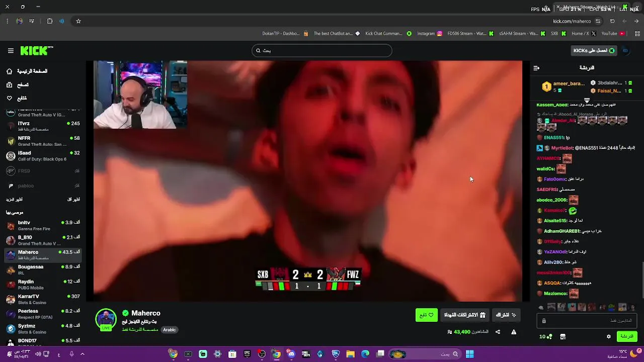Open the FD506 Stream bookmark
The height and width of the screenshot is (362, 644).
click(470, 34)
